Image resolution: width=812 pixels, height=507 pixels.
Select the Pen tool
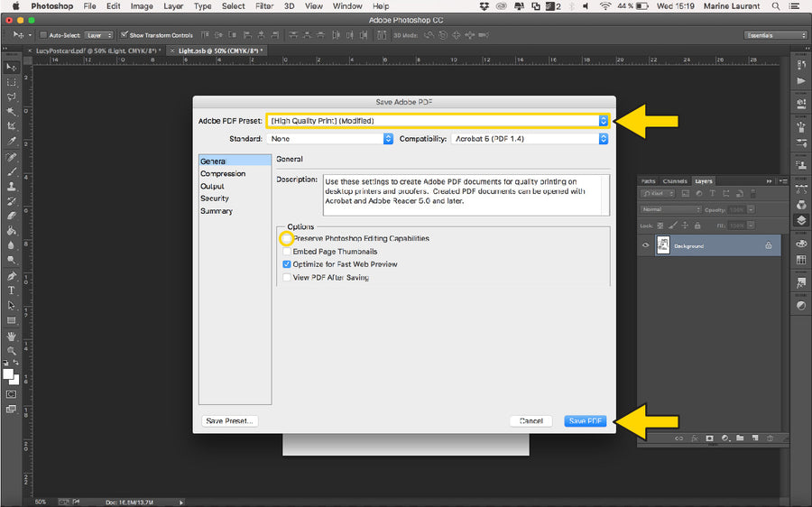(11, 275)
